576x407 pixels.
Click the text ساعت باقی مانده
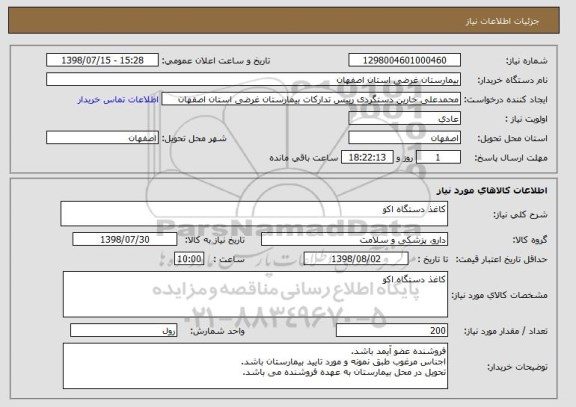[x=303, y=158]
